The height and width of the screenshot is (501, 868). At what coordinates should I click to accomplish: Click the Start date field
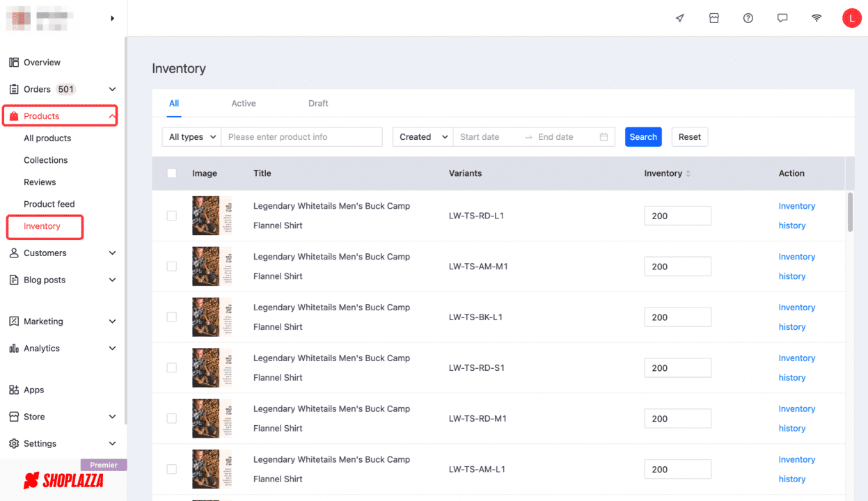pyautogui.click(x=487, y=137)
